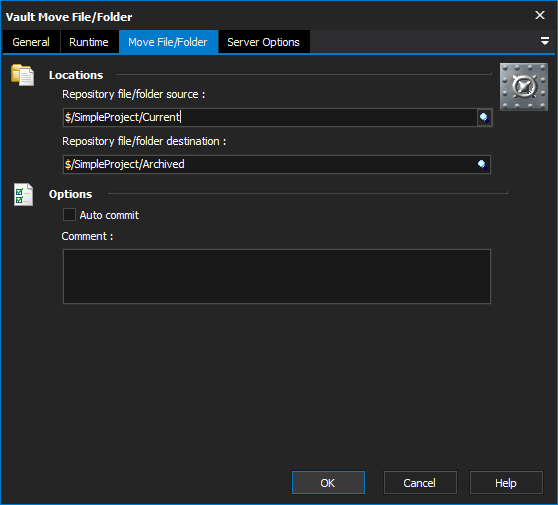558x505 pixels.
Task: Browse for repository destination path
Action: click(x=482, y=164)
